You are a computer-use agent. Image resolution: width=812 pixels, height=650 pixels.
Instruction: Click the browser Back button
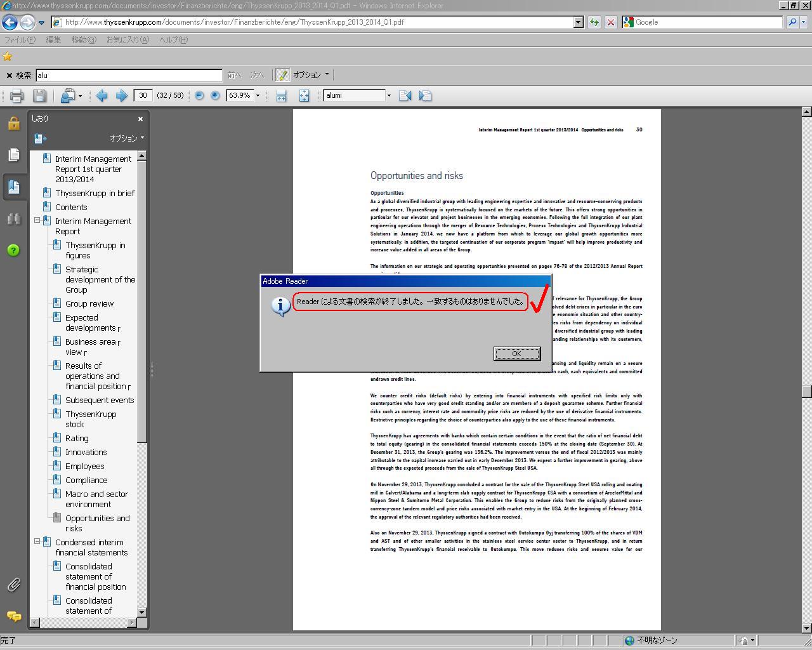pyautogui.click(x=10, y=22)
